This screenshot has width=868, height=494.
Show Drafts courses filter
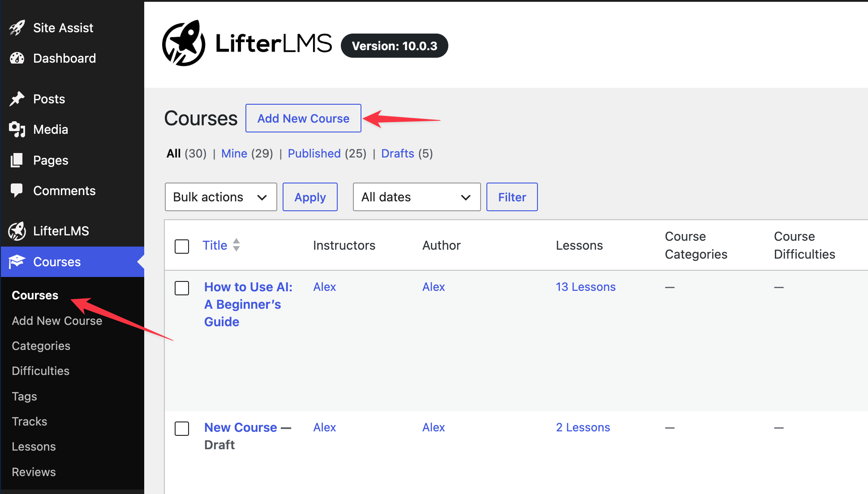[397, 153]
